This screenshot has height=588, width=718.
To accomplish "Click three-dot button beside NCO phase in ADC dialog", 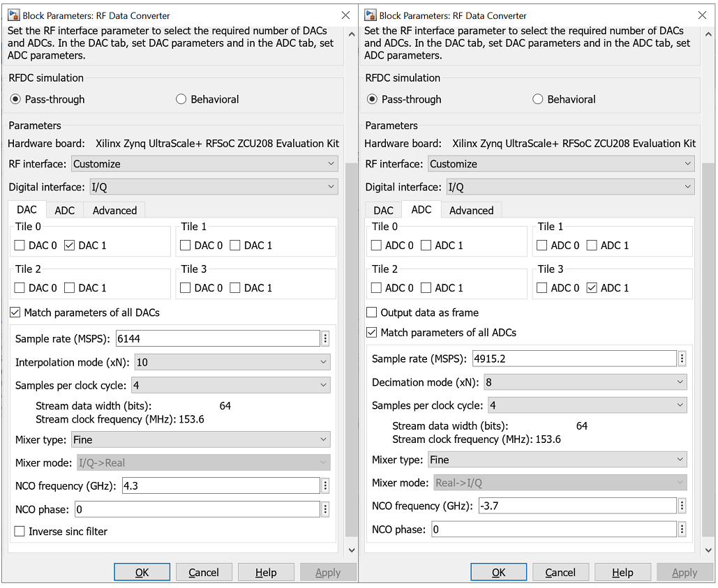I will [x=682, y=529].
